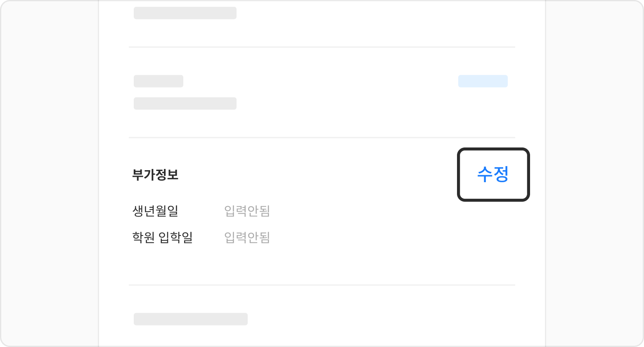
Task: Click empty space between 부가정보 and 수정
Action: (318, 175)
